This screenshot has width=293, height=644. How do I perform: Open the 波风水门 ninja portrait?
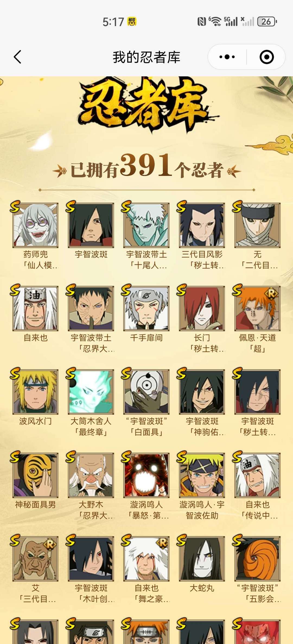36,392
